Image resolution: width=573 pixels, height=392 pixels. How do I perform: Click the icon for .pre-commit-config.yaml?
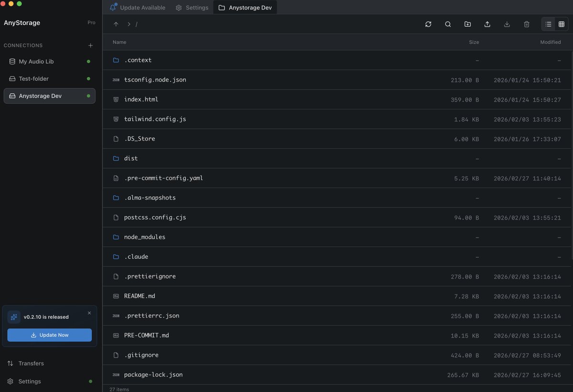point(116,178)
